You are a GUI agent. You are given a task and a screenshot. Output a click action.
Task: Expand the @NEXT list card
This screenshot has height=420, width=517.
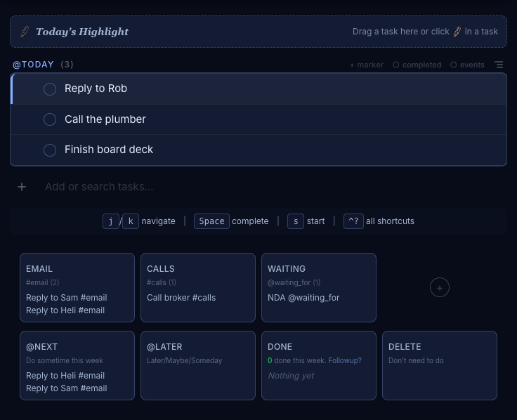[x=77, y=366]
